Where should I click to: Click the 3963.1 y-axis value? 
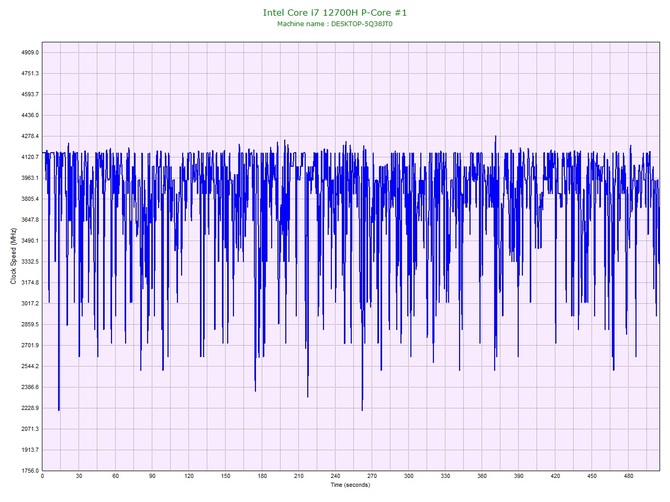30,178
